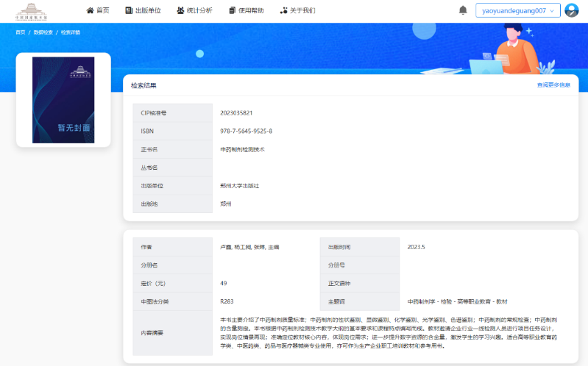The height and width of the screenshot is (366, 588).
Task: Click the 正书名 label cell
Action: tap(172, 149)
